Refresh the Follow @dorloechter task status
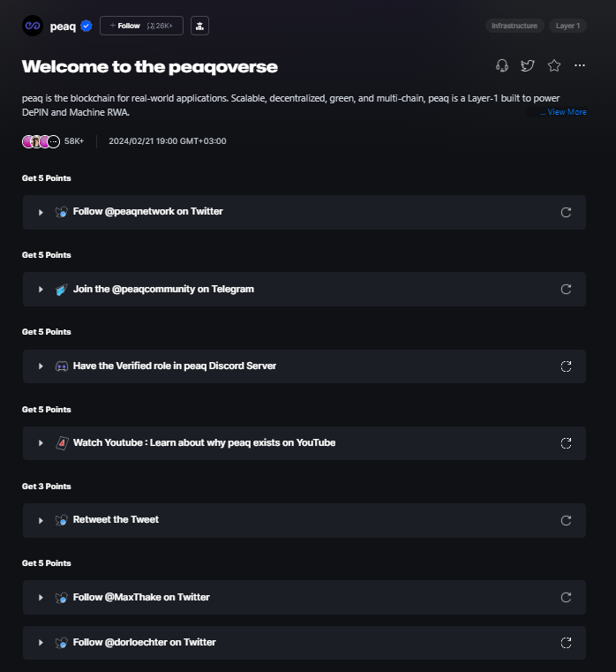 567,642
